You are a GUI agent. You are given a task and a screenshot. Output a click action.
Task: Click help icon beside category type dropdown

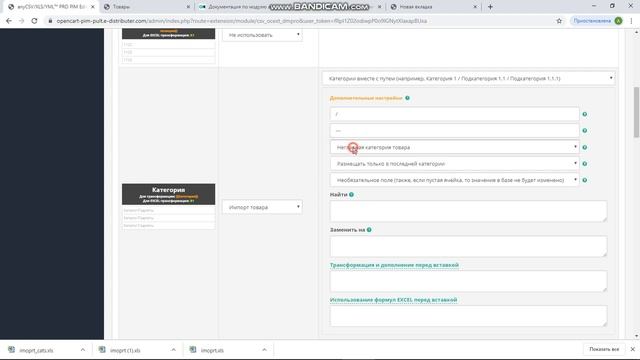point(584,147)
